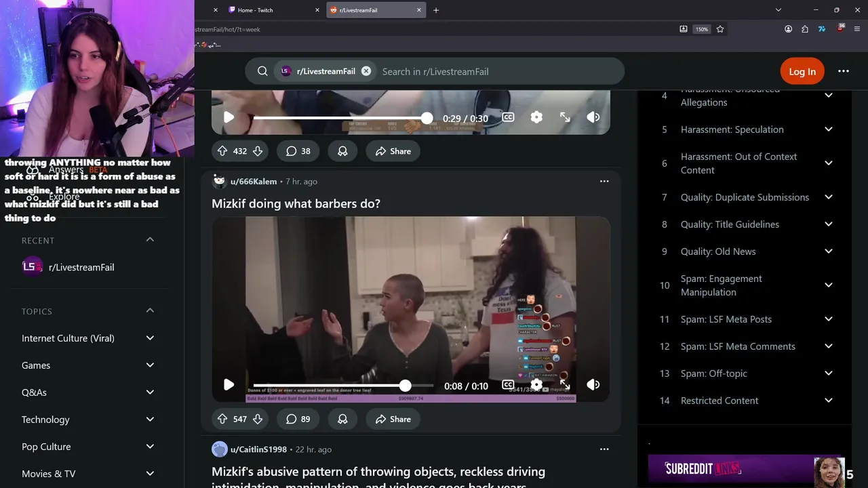Expand the Technology topic
The image size is (868, 488).
pyautogui.click(x=150, y=420)
